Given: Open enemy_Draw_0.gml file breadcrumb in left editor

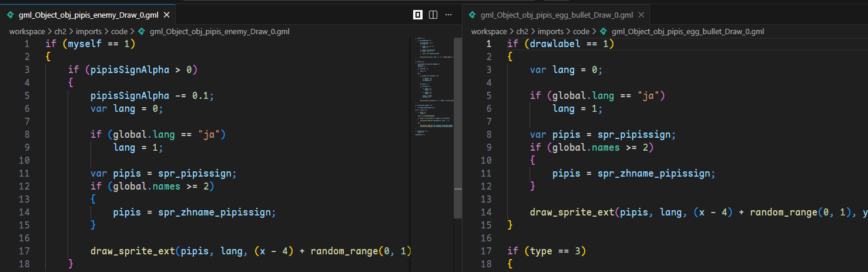Looking at the screenshot, I should pos(219,31).
